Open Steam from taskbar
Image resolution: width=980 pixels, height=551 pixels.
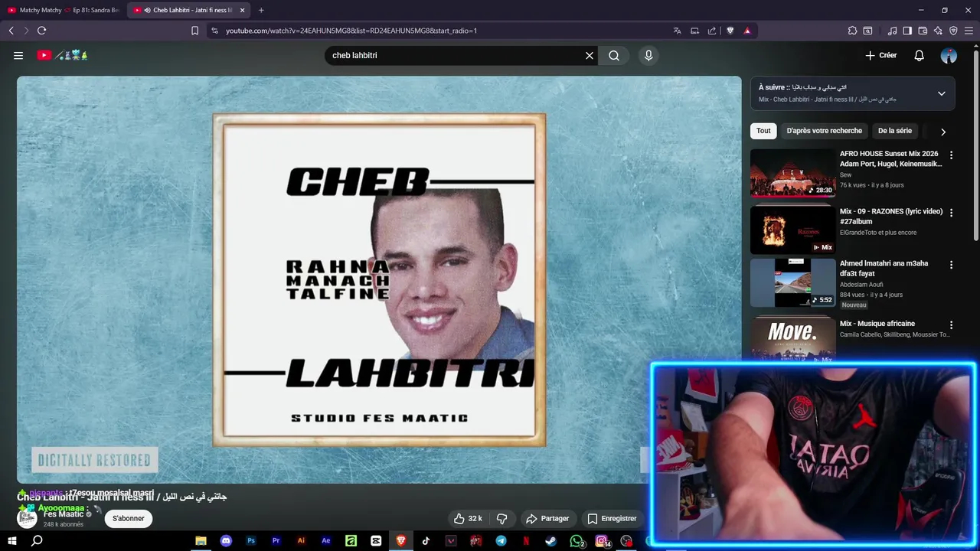(551, 541)
